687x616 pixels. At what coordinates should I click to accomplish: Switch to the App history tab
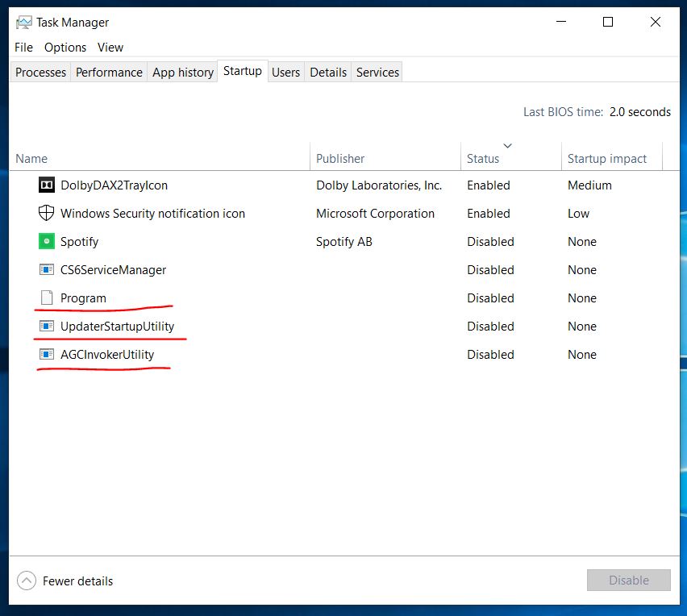pyautogui.click(x=183, y=73)
